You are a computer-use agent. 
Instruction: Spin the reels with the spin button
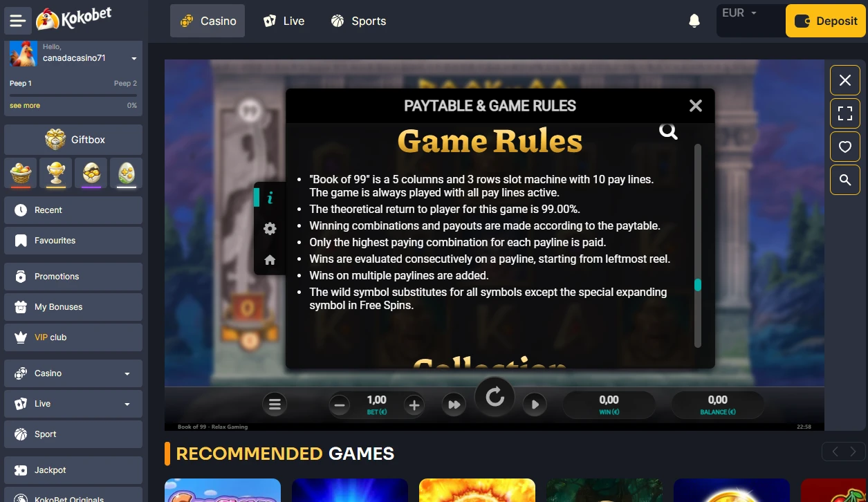pyautogui.click(x=495, y=397)
